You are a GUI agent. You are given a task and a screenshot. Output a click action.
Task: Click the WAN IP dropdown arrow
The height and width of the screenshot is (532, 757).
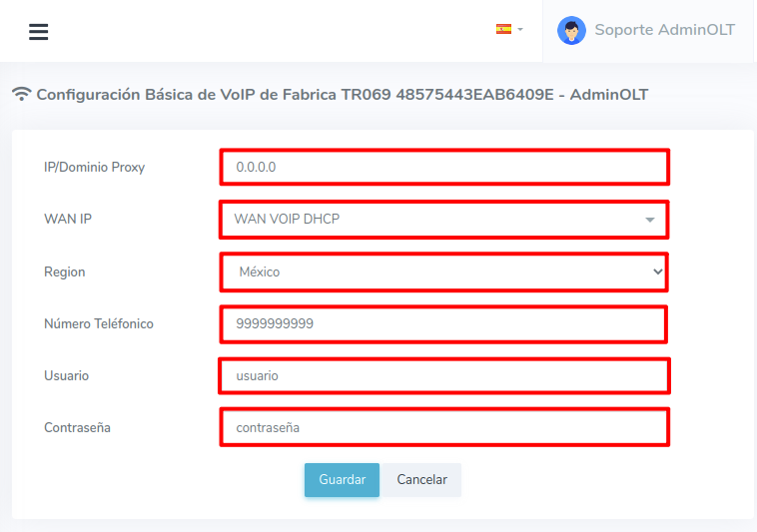(650, 220)
